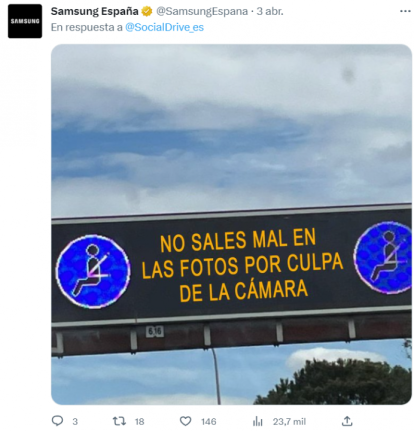Click the reply speech bubble icon

(x=57, y=421)
